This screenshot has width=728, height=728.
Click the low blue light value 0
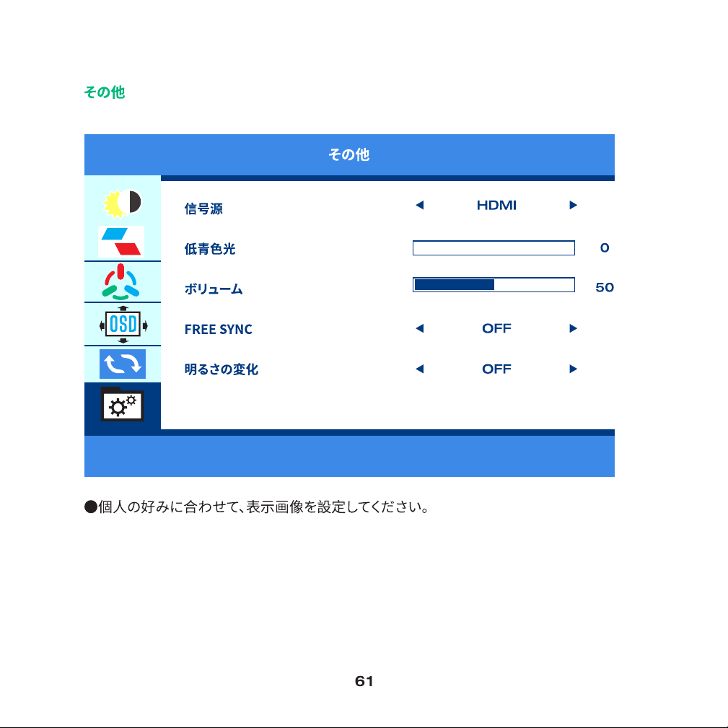click(x=605, y=248)
